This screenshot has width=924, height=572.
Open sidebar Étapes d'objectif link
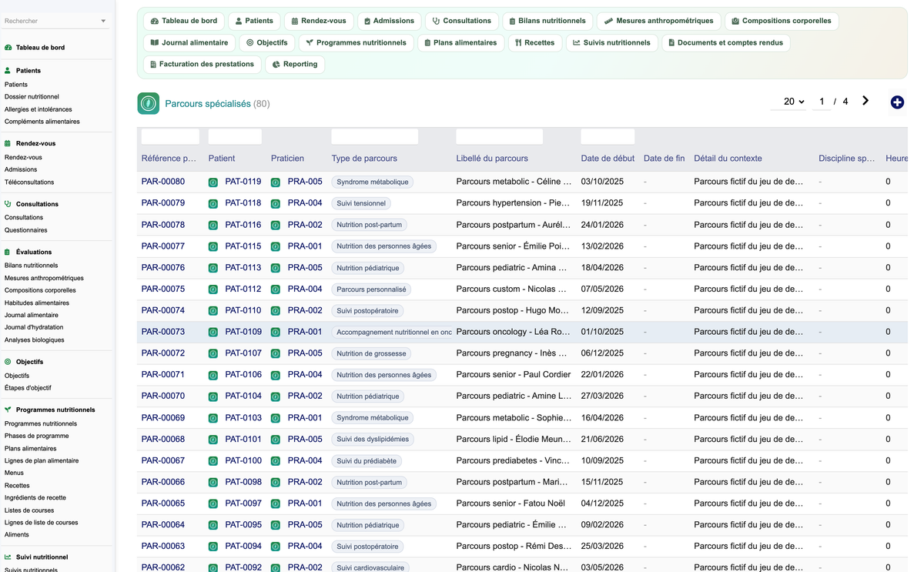[28, 388]
